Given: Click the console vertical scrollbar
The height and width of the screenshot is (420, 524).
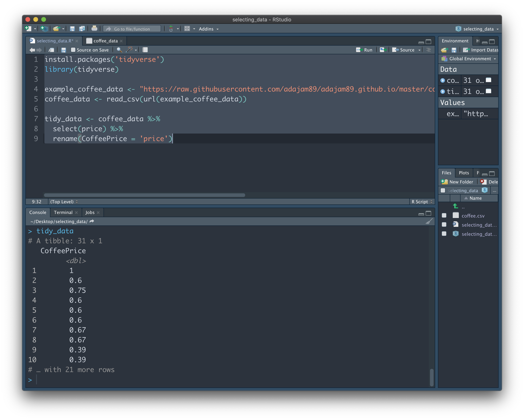Looking at the screenshot, I should 431,377.
